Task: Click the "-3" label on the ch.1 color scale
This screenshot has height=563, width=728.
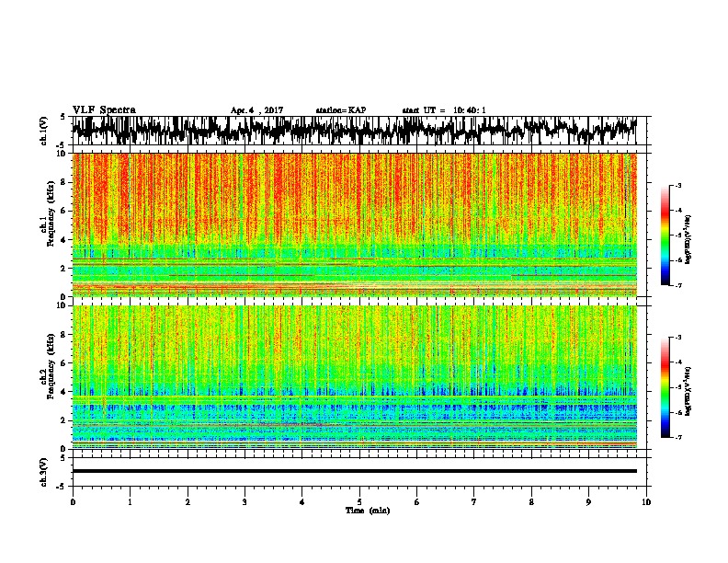Action: point(678,186)
